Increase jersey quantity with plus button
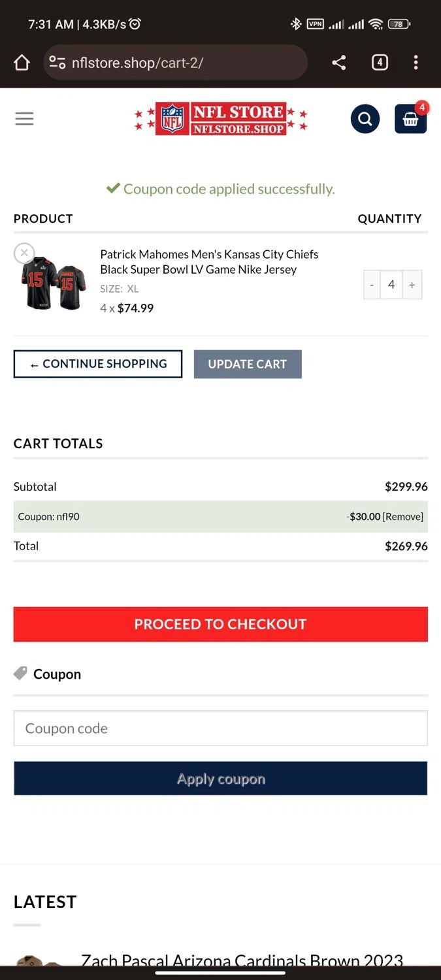This screenshot has height=980, width=441. pyautogui.click(x=412, y=285)
